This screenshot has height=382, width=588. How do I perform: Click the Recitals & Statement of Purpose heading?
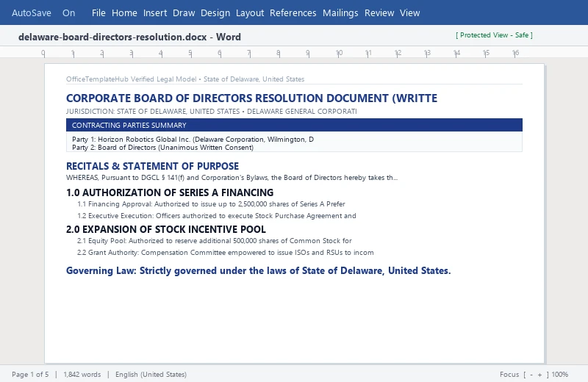[152, 166]
